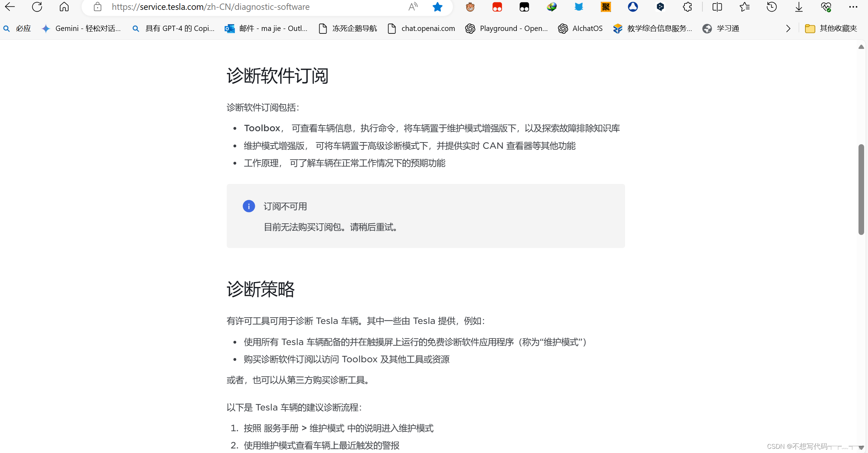The width and height of the screenshot is (868, 453).
Task: Expand hidden bookmarks chevron
Action: 788,28
